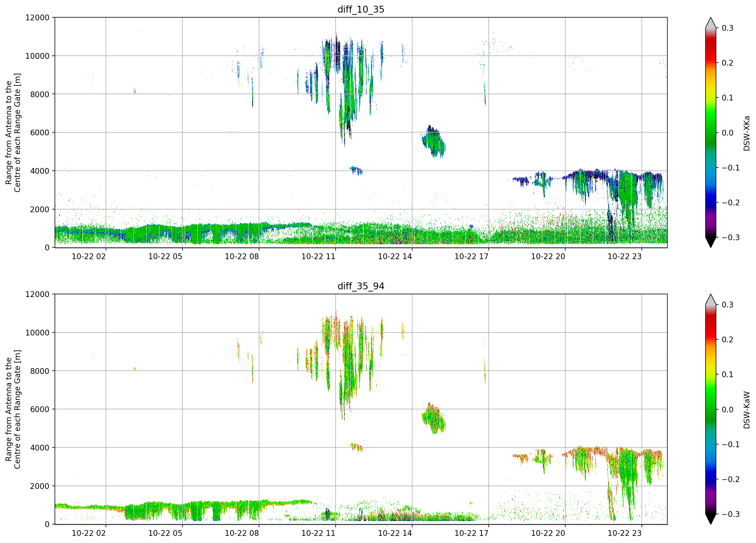
Task: Click x tick '10-22 17' under diff_35_94 plot
Action: point(472,533)
